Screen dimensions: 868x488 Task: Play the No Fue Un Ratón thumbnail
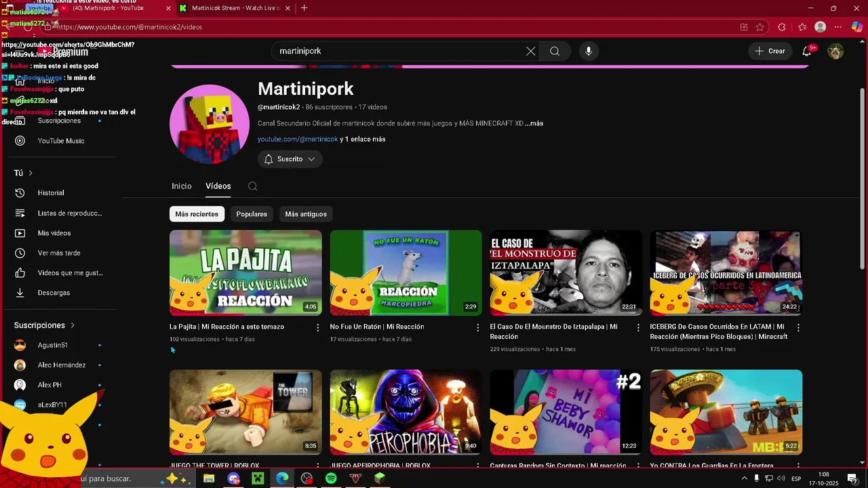406,272
